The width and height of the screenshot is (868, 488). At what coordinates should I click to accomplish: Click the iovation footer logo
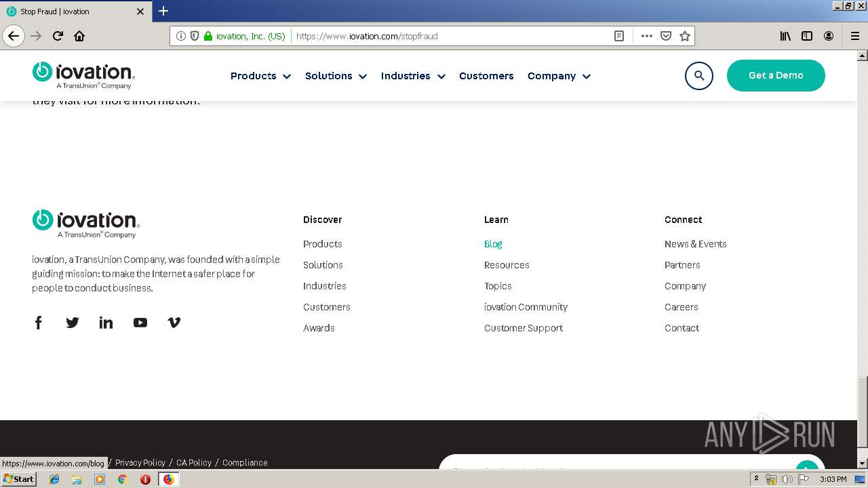[x=86, y=224]
